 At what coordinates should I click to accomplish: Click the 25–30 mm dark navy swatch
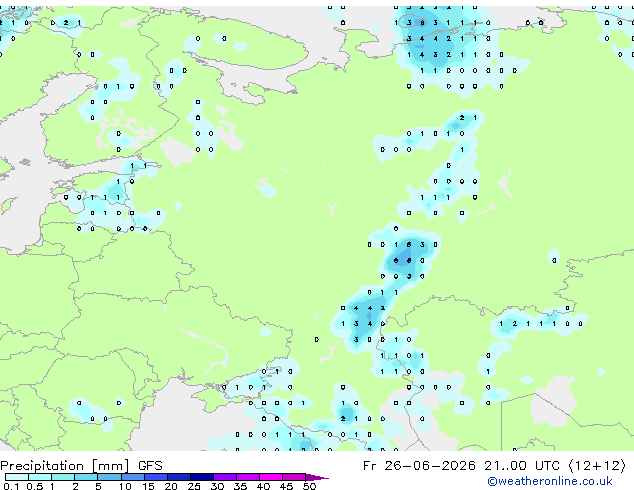[202, 477]
